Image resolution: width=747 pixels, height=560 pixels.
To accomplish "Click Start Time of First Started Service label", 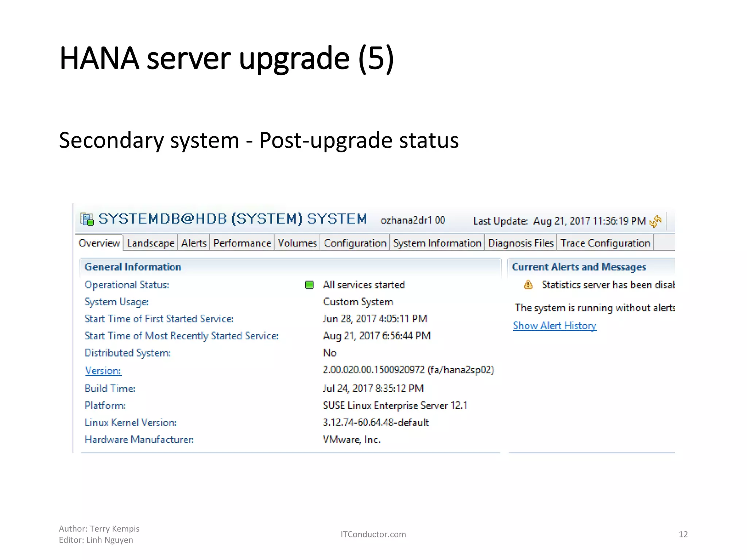I will tap(159, 319).
